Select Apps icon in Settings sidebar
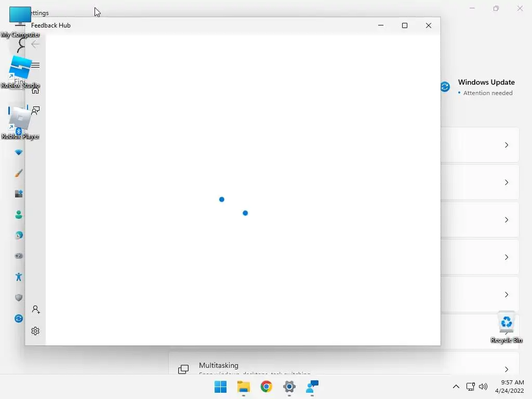The image size is (532, 399). pyautogui.click(x=19, y=194)
